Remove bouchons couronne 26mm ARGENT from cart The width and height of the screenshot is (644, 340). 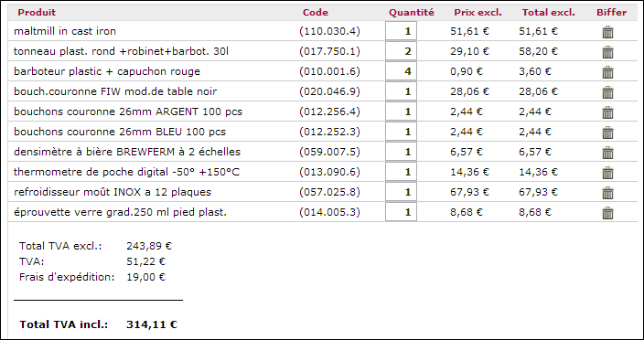coord(607,112)
